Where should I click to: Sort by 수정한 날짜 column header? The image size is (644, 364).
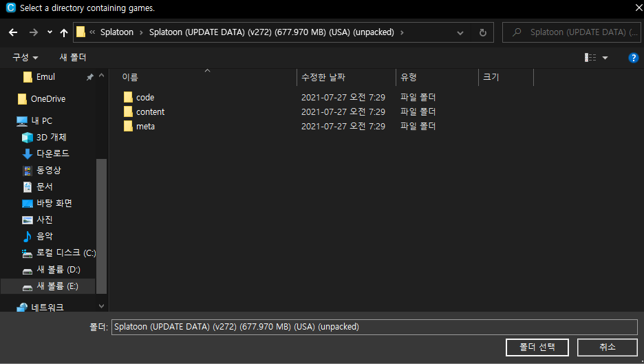[x=323, y=77]
